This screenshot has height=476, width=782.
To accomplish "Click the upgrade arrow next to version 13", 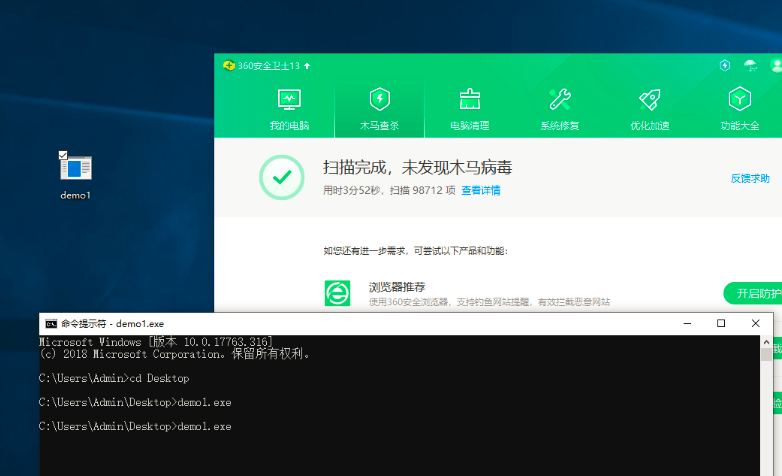I will (307, 66).
